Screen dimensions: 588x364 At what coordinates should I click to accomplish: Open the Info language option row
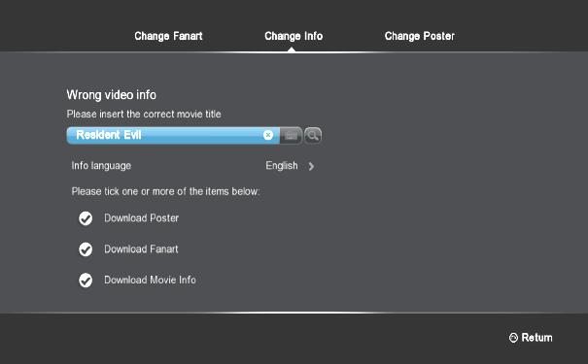point(193,166)
